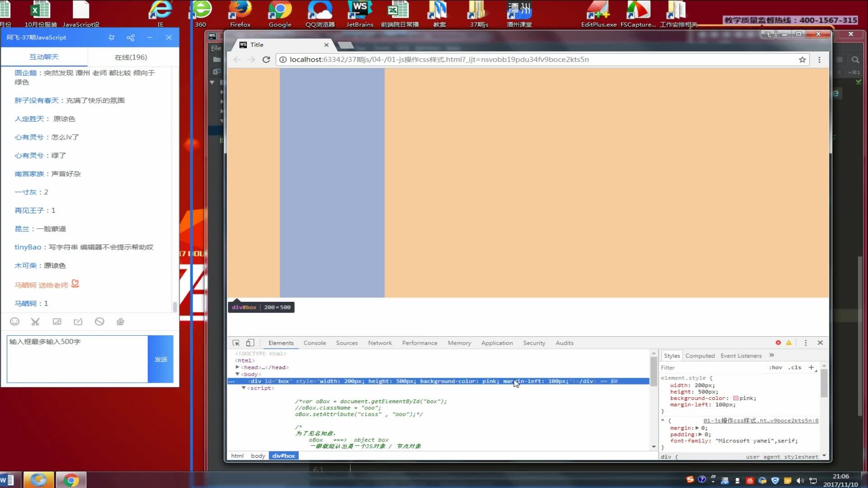Click the share icon in chat header
Screen dimensions: 868x488
point(131,38)
